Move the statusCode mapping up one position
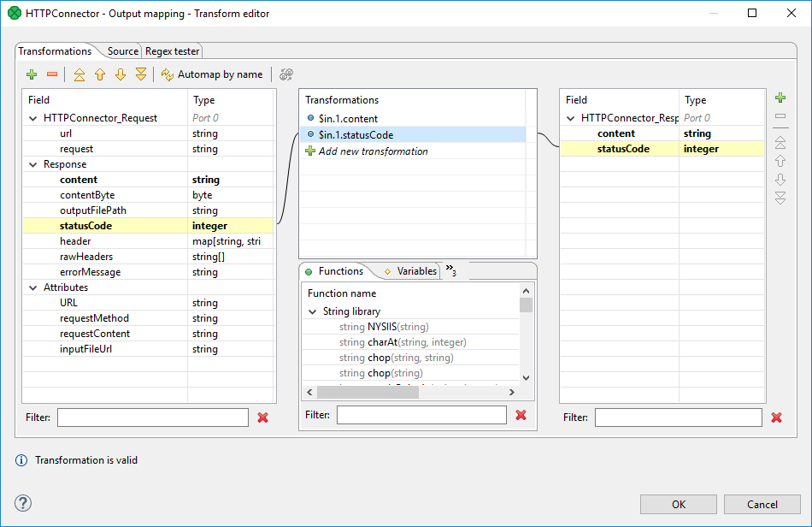This screenshot has height=527, width=812. 99,74
